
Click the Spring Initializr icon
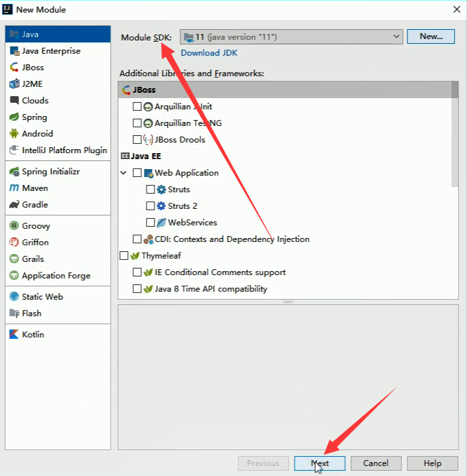point(14,172)
